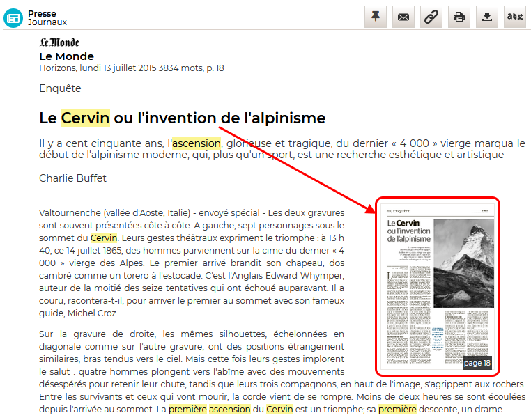Click the article headline about l'alpinisme
531x420 pixels.
click(183, 118)
